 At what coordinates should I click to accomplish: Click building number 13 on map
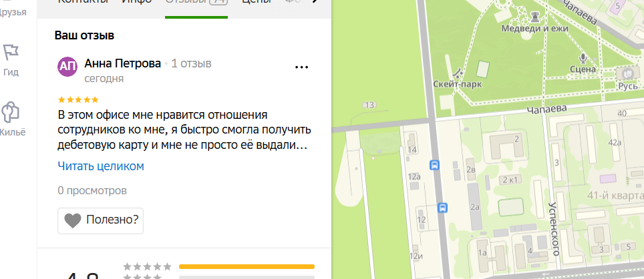coord(369,105)
